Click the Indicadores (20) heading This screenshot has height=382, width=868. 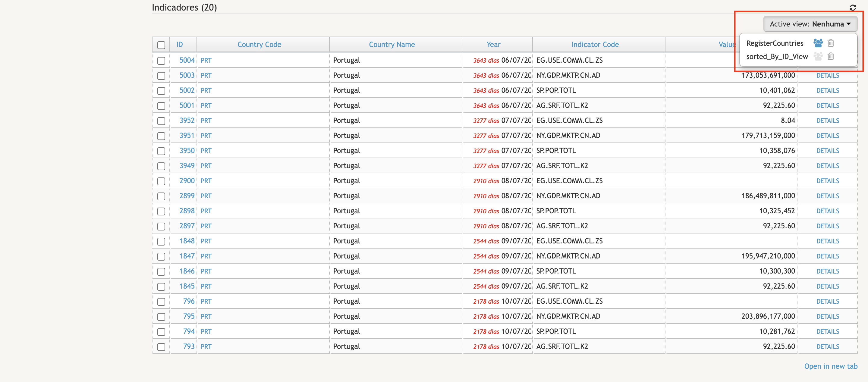pyautogui.click(x=184, y=8)
